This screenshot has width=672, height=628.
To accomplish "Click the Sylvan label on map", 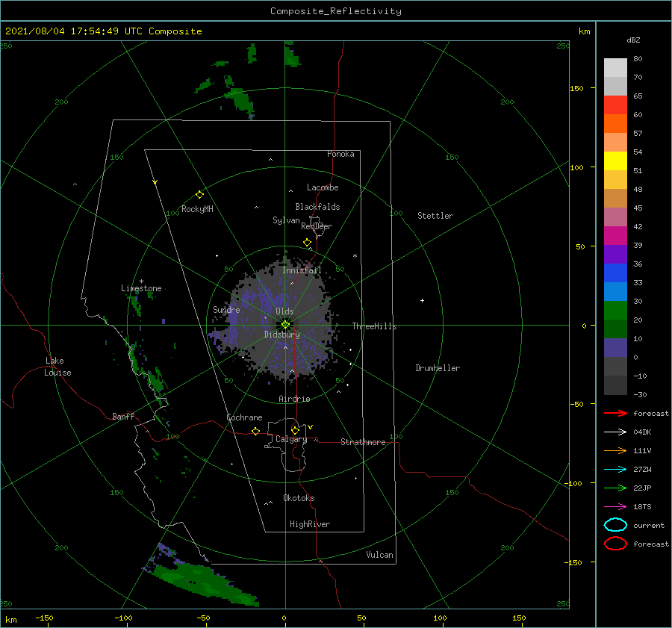I will coord(286,220).
